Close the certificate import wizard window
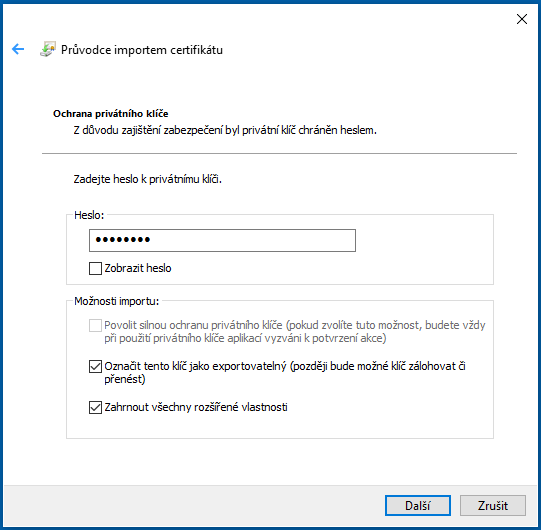 (x=522, y=19)
